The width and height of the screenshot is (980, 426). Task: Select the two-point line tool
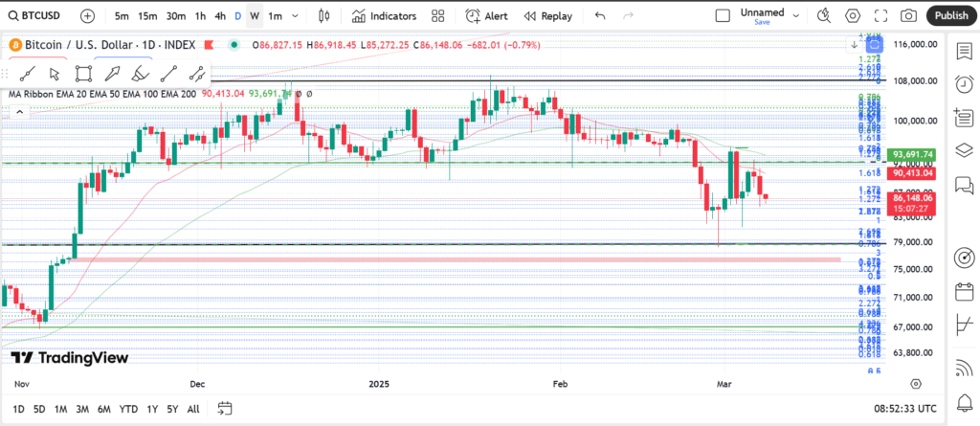pos(168,74)
